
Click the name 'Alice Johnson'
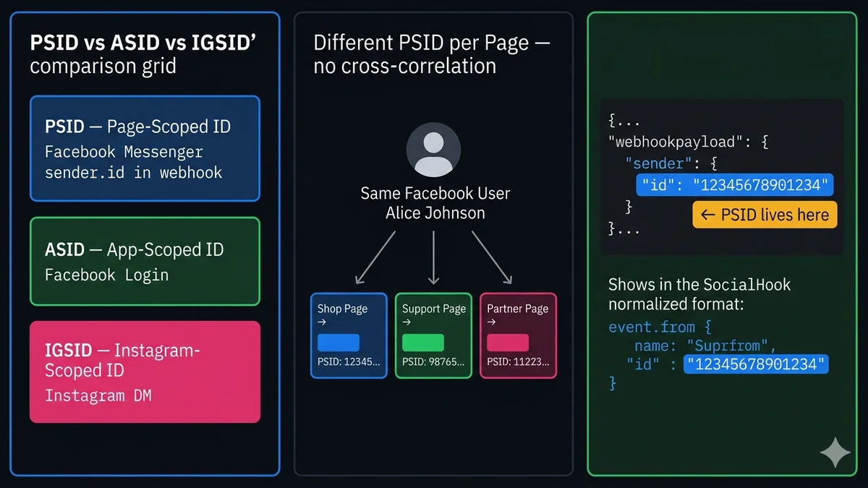(x=435, y=213)
